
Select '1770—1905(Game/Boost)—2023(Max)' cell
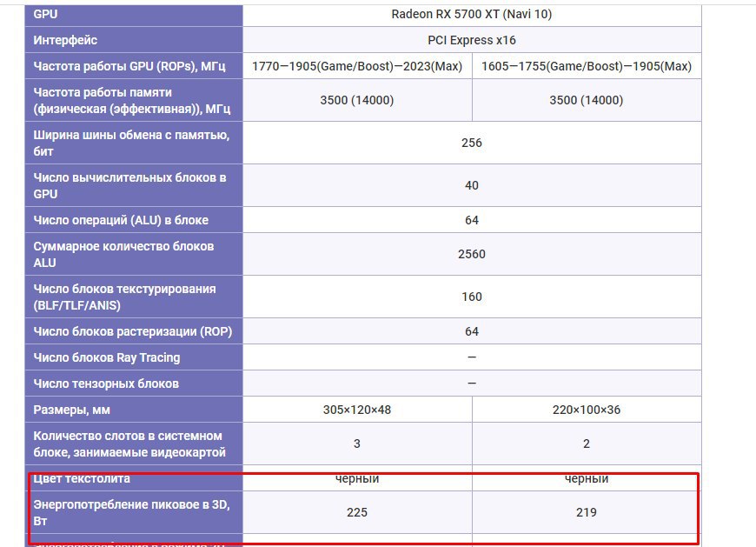click(x=357, y=66)
